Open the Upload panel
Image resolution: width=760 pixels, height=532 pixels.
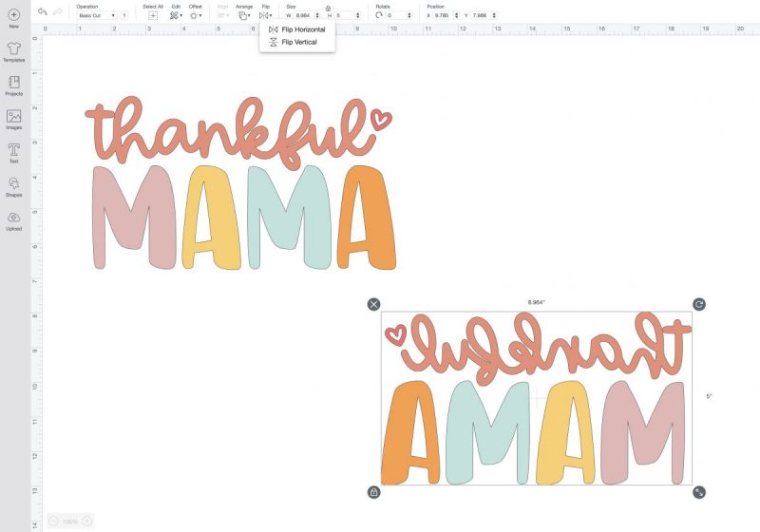click(x=13, y=220)
